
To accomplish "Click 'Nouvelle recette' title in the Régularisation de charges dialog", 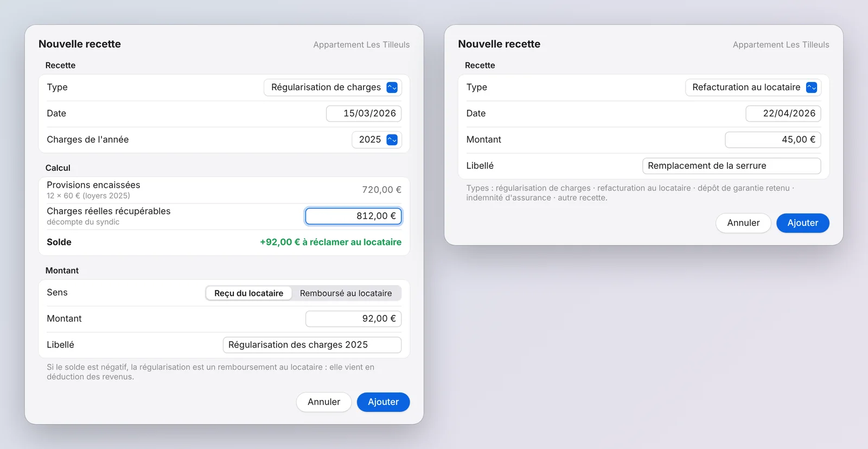I will 80,44.
